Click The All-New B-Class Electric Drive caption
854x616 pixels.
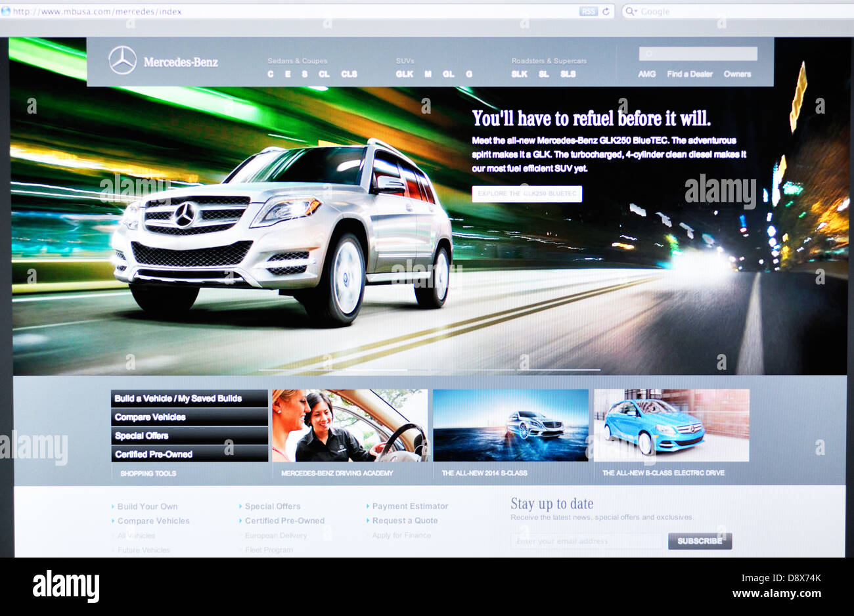click(663, 473)
